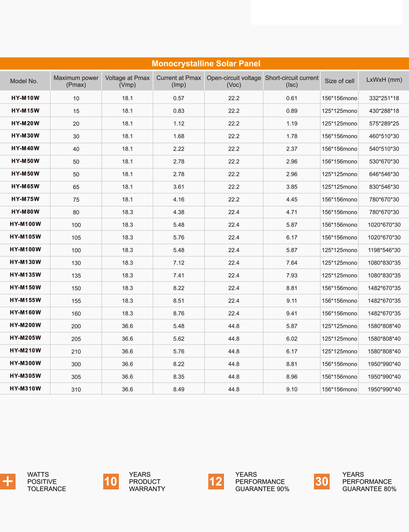Click the Model No. column header
This screenshot has width=409, height=532.
[24, 81]
